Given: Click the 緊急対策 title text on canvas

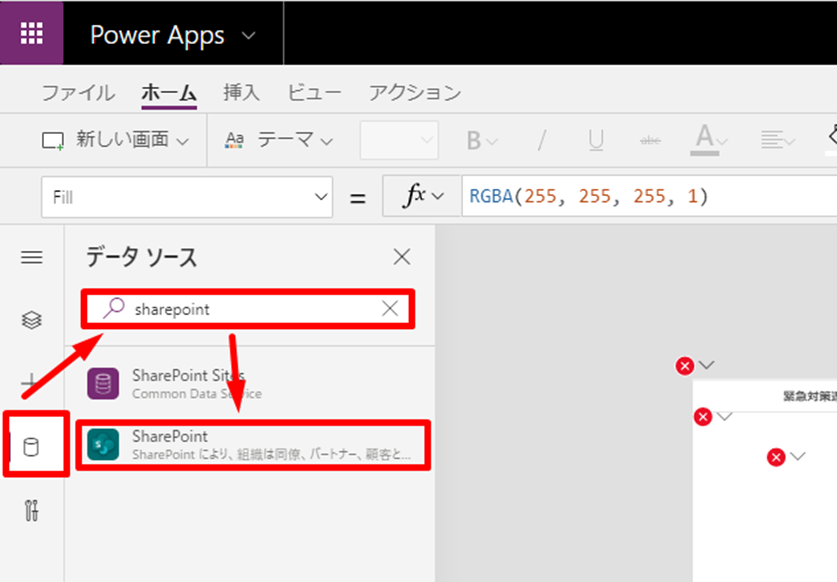Looking at the screenshot, I should 809,397.
